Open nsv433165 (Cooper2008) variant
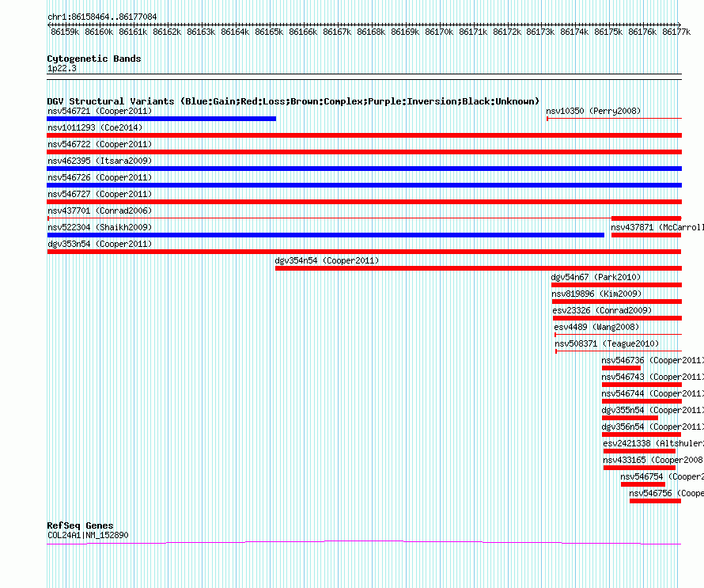Screen dimensions: 704x588 tap(653, 460)
